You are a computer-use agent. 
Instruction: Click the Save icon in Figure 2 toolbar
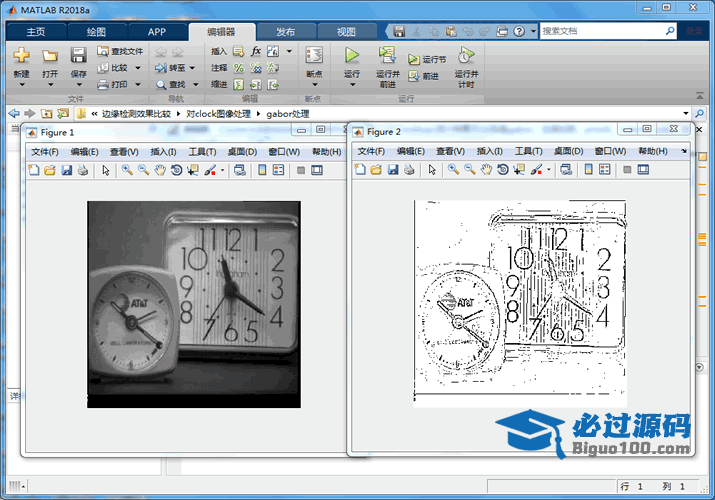point(393,170)
